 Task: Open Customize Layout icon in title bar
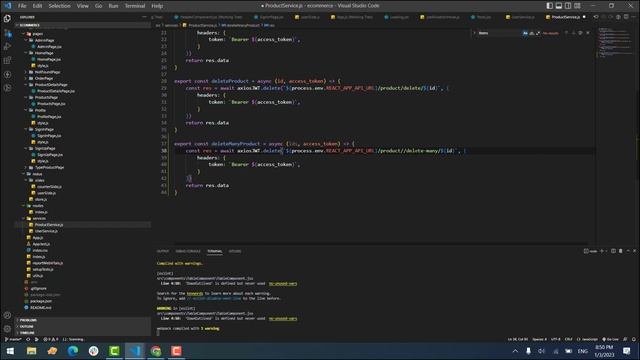click(577, 6)
